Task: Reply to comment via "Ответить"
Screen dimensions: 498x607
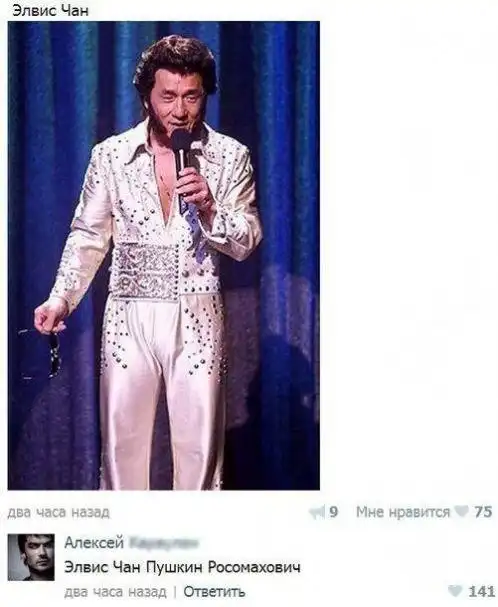Action: 214,592
